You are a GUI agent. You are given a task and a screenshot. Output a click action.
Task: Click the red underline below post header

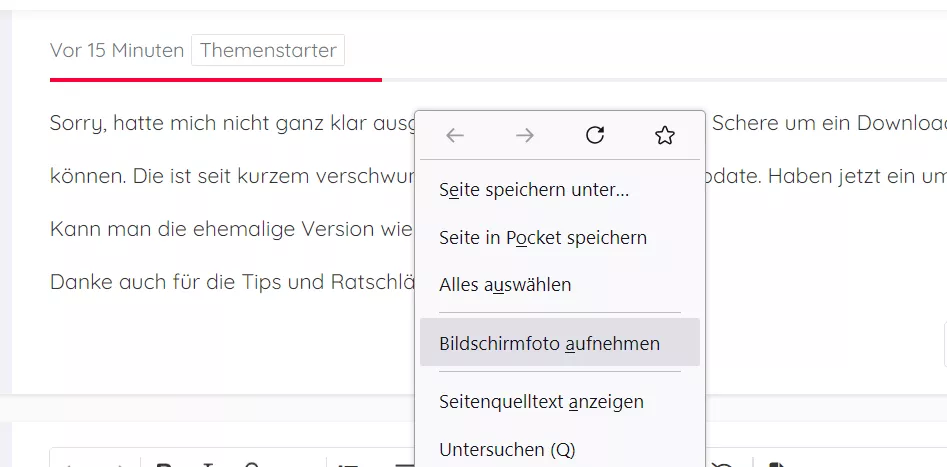[216, 79]
